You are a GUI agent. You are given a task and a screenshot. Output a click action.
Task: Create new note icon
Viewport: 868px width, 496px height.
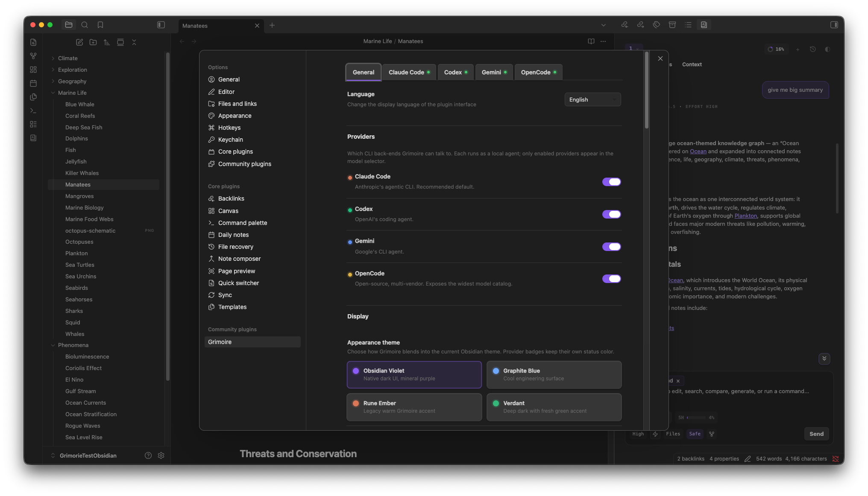click(79, 42)
